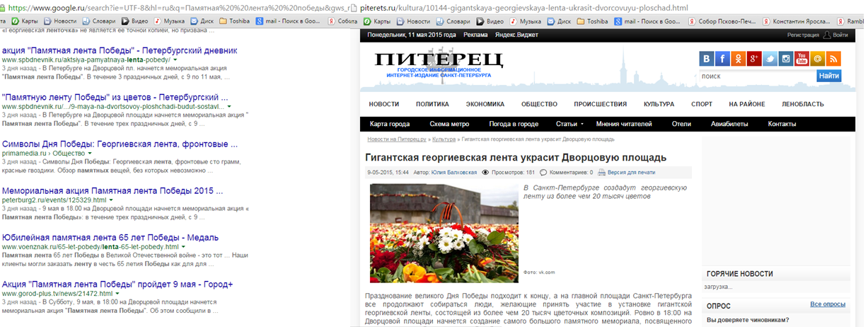Image resolution: width=868 pixels, height=327 pixels.
Task: Click printer icon for Версия для печати
Action: (601, 172)
